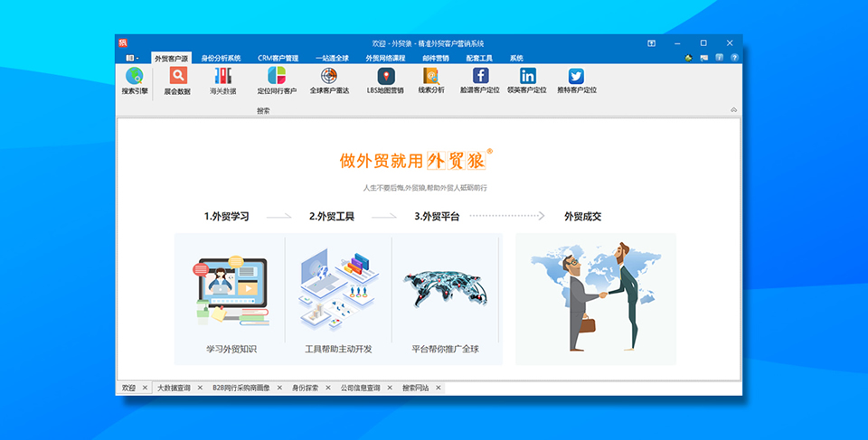Image resolution: width=868 pixels, height=440 pixels.
Task: Switch to the 外贸网络课程 ribbon tab
Action: [385, 58]
